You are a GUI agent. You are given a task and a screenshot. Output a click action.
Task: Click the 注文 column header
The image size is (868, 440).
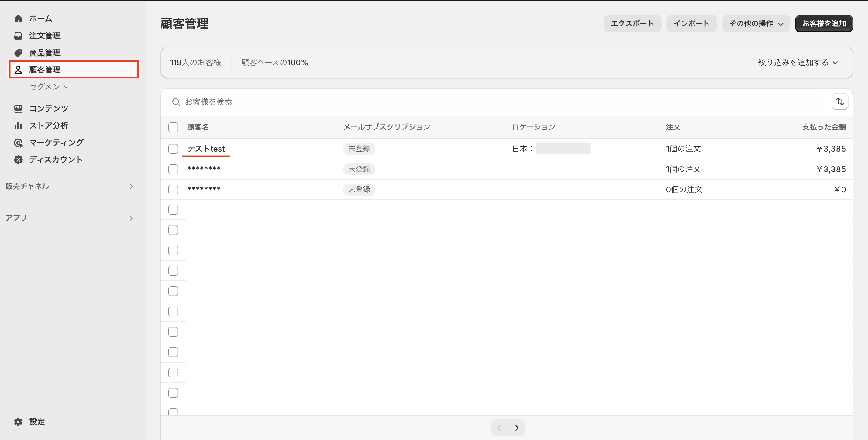pos(673,127)
